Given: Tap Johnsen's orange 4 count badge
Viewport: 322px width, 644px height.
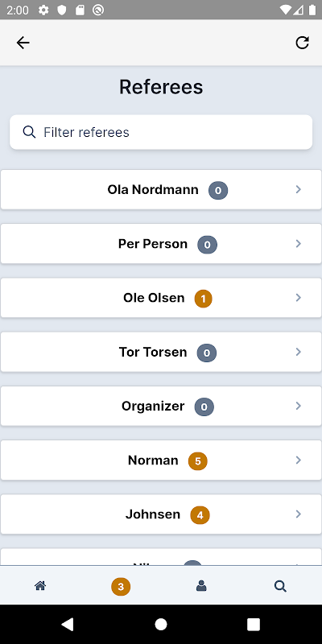Looking at the screenshot, I should 200,515.
